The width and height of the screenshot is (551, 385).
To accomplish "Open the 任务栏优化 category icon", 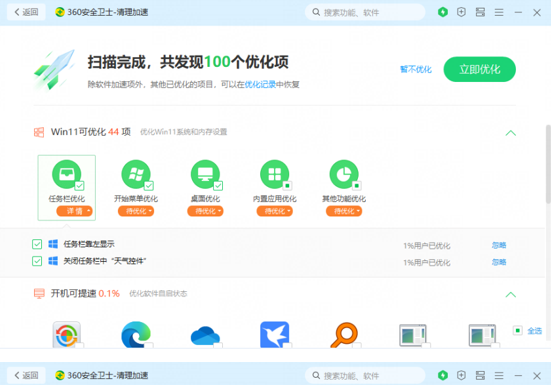I will click(66, 174).
